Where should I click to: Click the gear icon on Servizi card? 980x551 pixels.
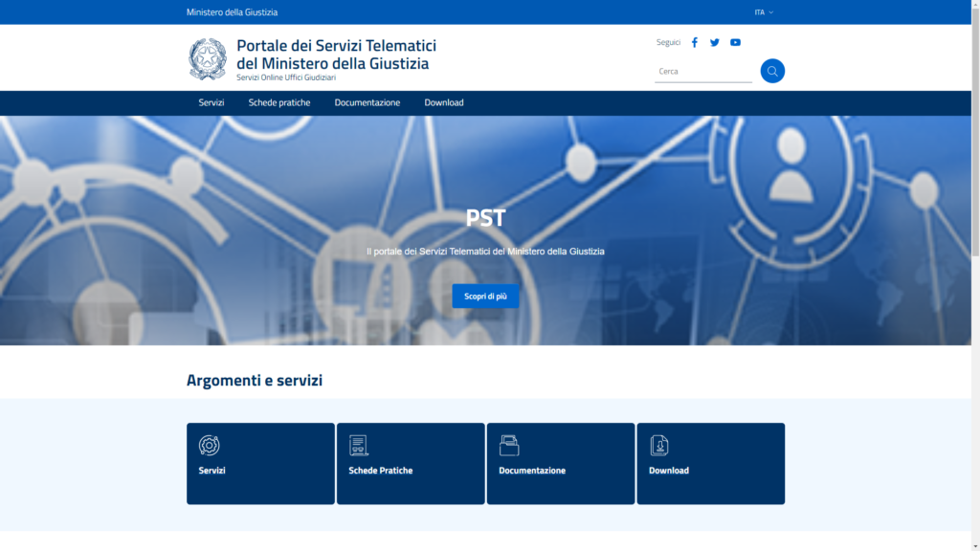209,446
